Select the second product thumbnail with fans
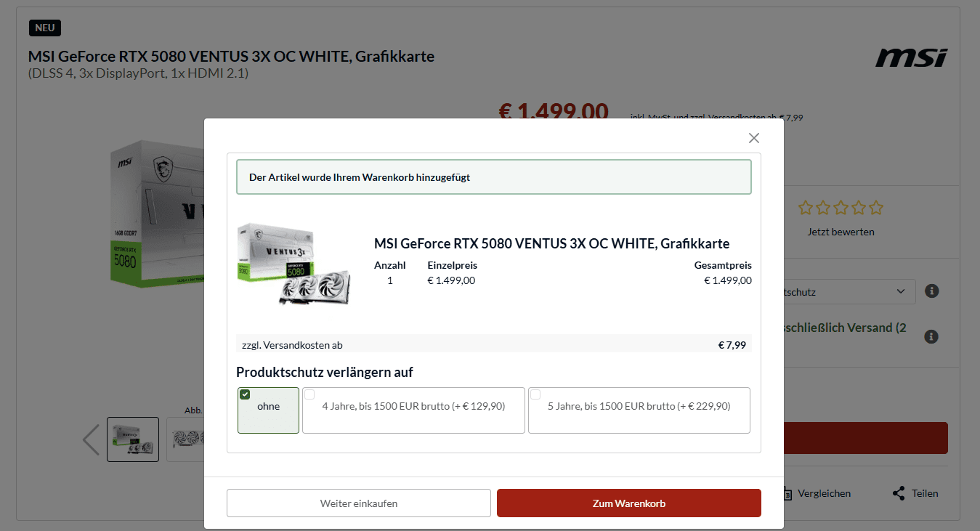Image resolution: width=980 pixels, height=531 pixels. point(185,439)
